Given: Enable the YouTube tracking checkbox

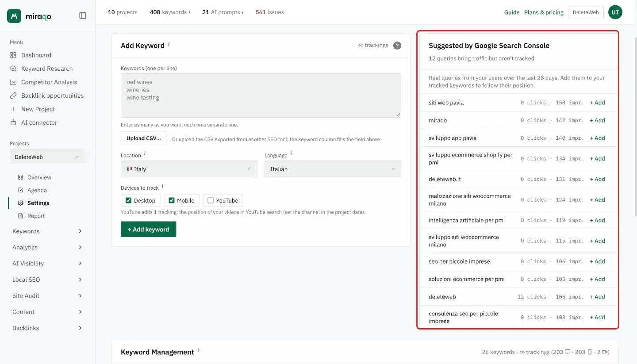Looking at the screenshot, I should 211,200.
